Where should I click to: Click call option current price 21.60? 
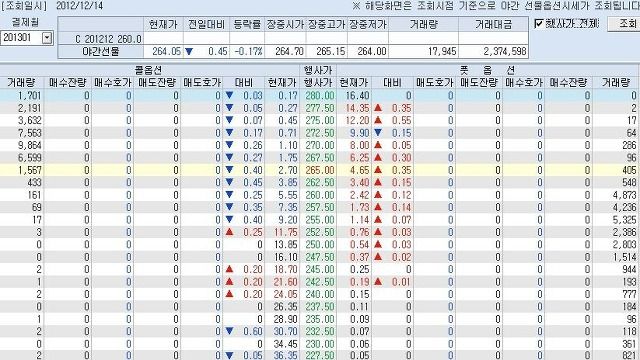click(x=282, y=282)
